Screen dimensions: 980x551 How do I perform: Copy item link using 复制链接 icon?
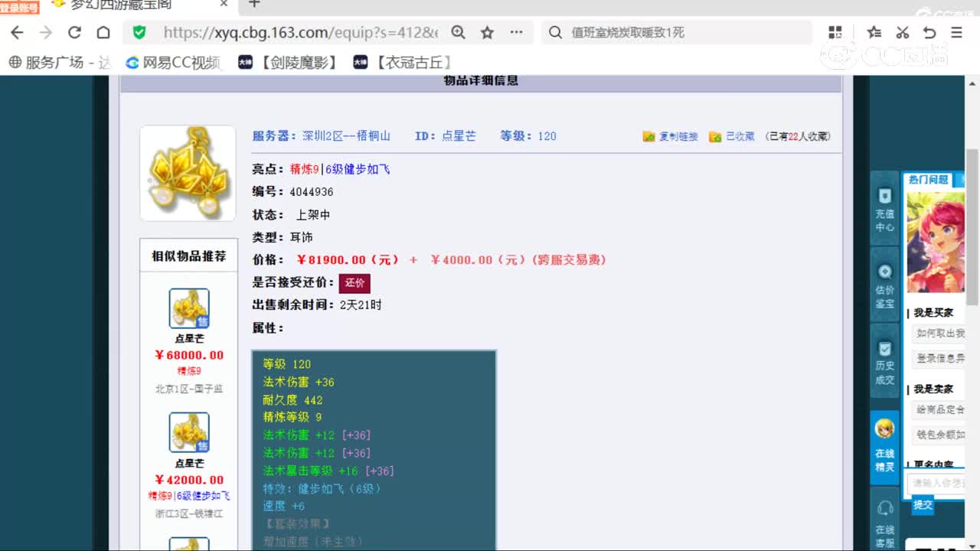670,136
